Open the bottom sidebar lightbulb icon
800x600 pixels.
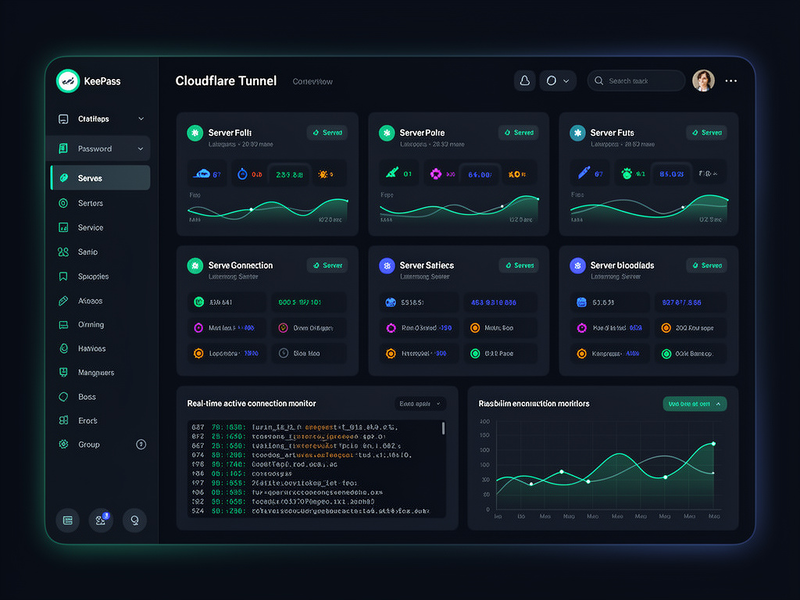coord(135,520)
